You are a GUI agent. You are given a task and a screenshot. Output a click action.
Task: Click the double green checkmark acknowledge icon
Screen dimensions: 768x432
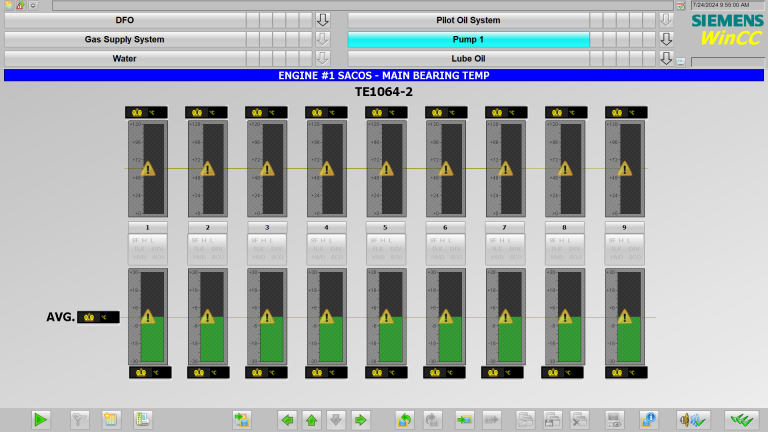click(741, 419)
